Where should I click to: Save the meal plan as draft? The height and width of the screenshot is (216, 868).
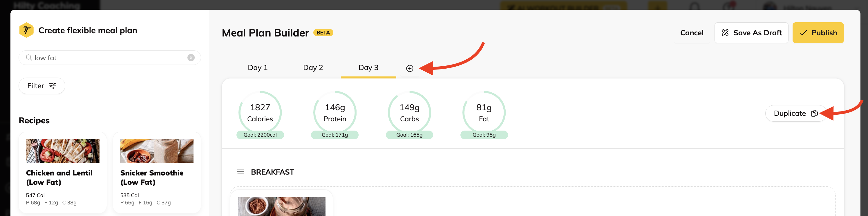751,33
